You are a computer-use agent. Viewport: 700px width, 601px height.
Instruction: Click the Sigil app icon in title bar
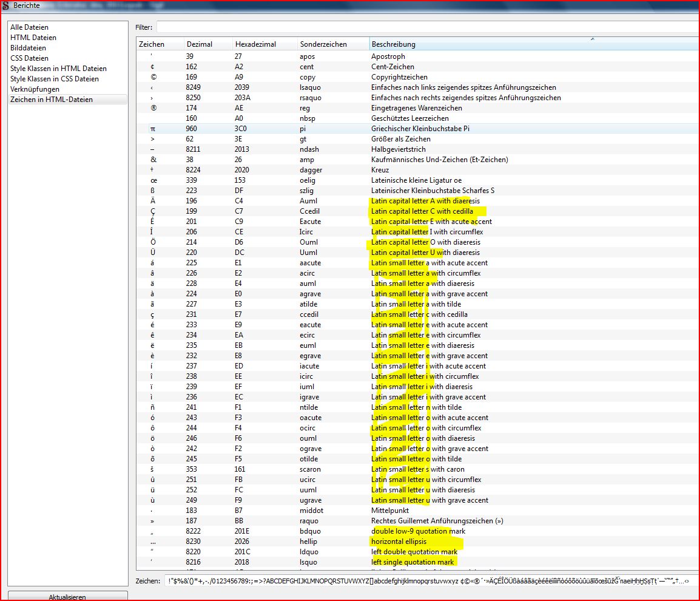click(x=6, y=5)
